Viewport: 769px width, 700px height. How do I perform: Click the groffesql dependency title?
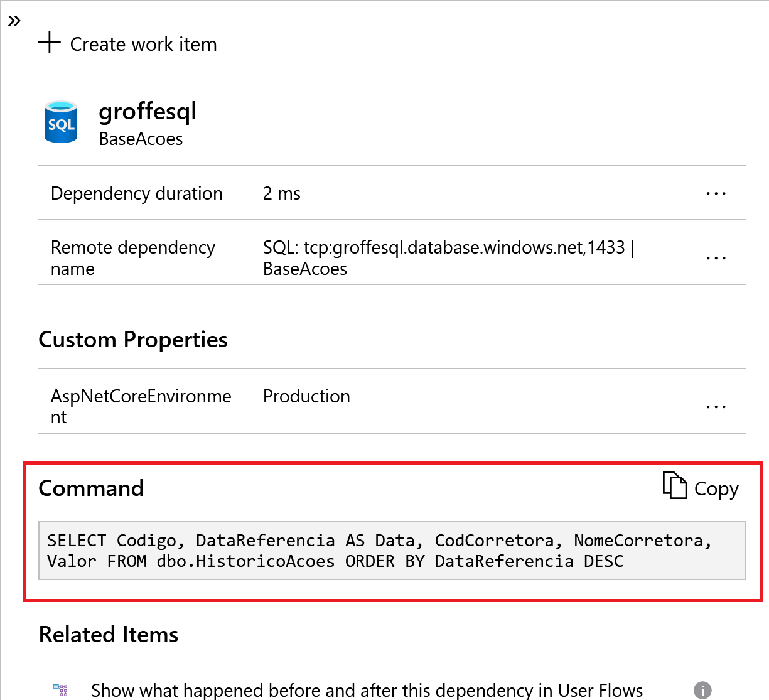(x=148, y=110)
